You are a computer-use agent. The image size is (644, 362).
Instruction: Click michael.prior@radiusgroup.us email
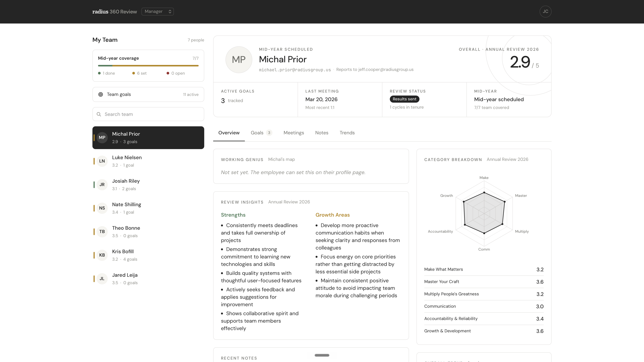[295, 70]
